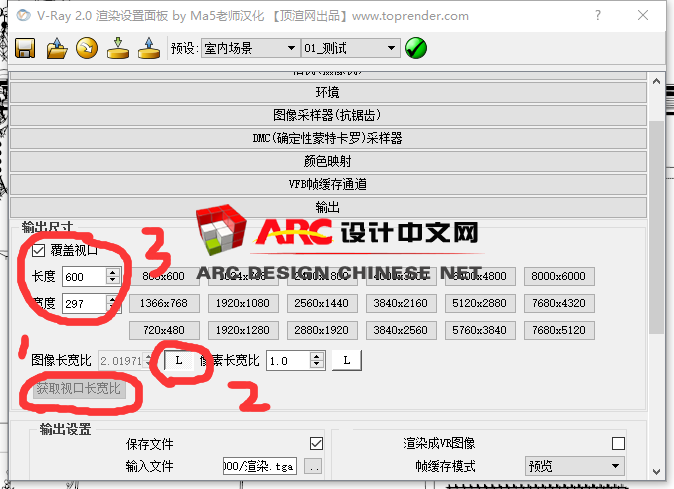Click the open folder icon
This screenshot has height=489, width=674.
(x=57, y=48)
